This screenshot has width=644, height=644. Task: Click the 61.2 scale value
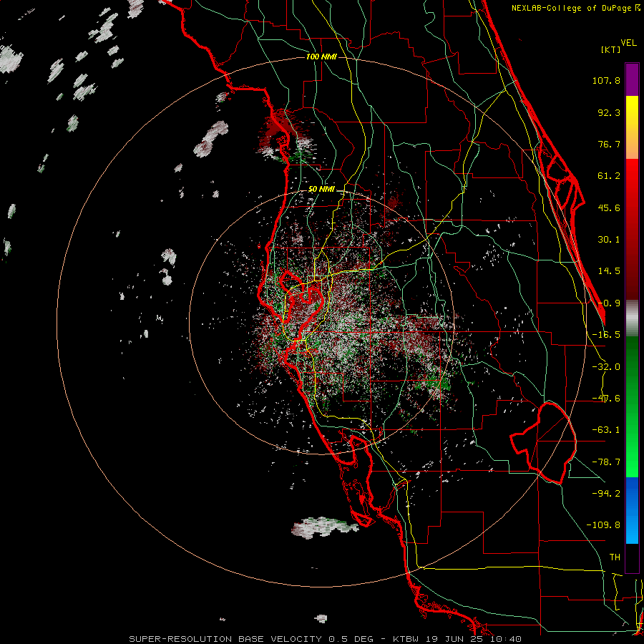click(609, 176)
